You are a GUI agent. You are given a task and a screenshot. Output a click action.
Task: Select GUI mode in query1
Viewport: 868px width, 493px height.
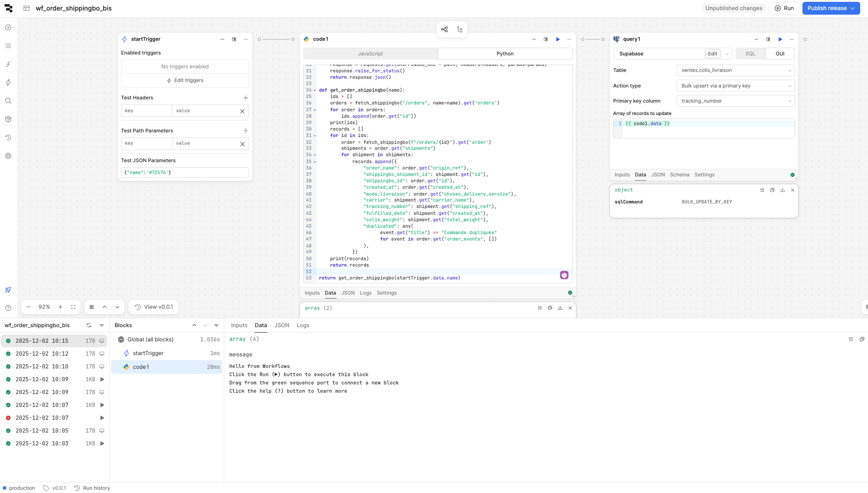[780, 54]
